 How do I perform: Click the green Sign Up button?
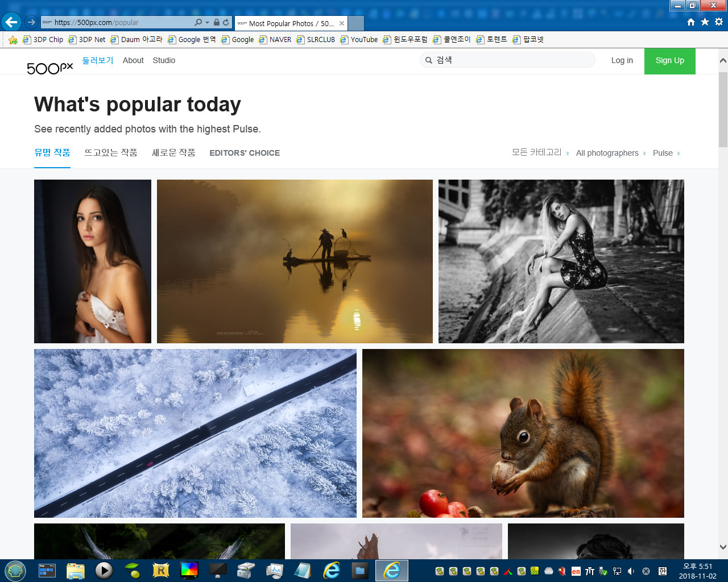click(x=670, y=61)
